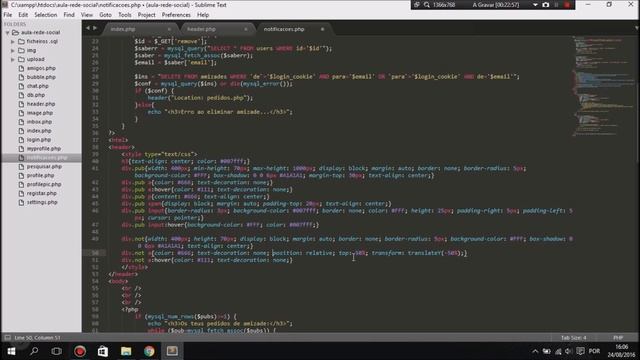Open index.php in the sidebar
Image resolution: width=640 pixels, height=360 pixels.
39,131
